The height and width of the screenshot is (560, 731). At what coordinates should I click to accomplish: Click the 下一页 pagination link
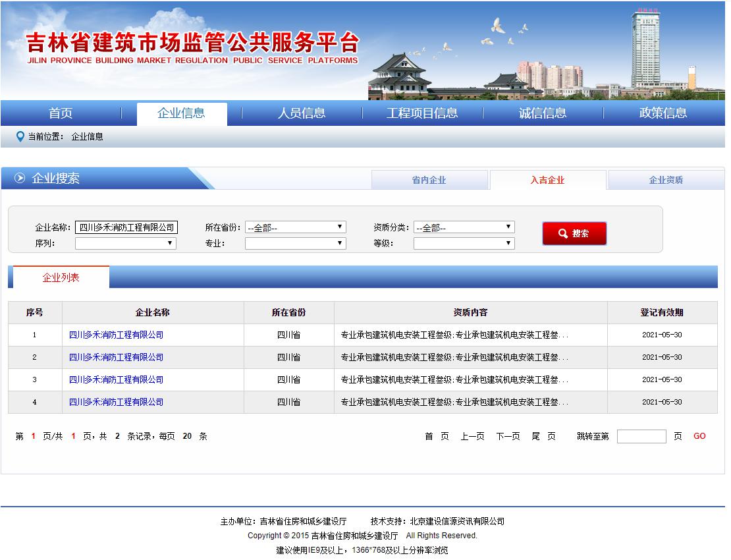[508, 436]
